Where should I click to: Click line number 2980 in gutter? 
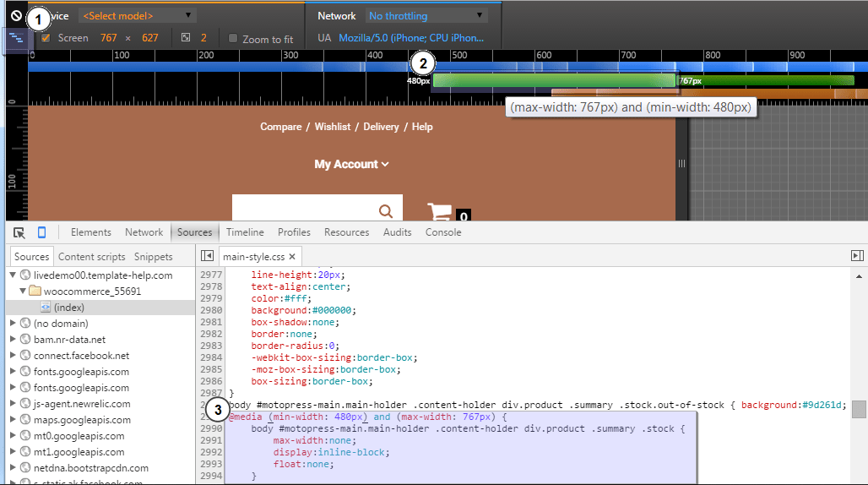tap(211, 310)
